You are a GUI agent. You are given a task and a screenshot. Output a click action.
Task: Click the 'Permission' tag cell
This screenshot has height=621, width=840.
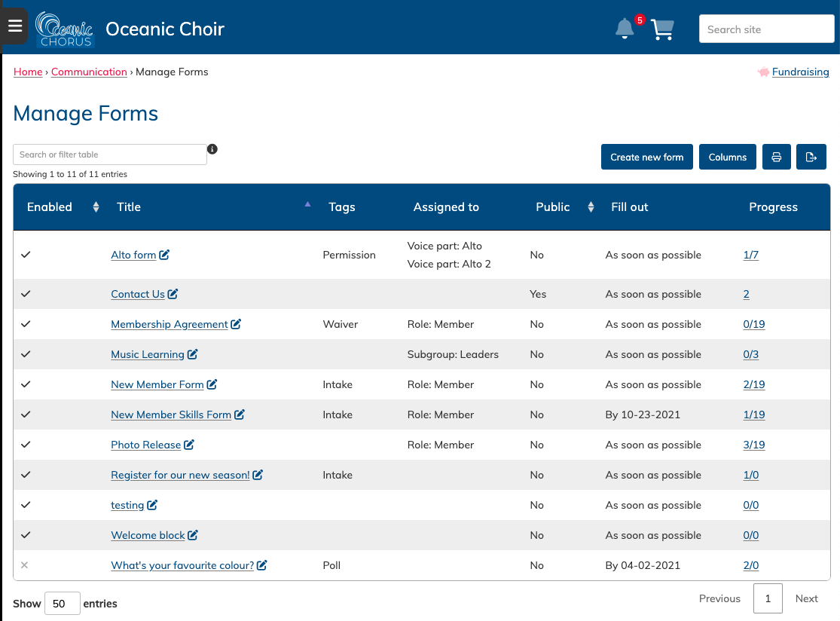click(350, 255)
